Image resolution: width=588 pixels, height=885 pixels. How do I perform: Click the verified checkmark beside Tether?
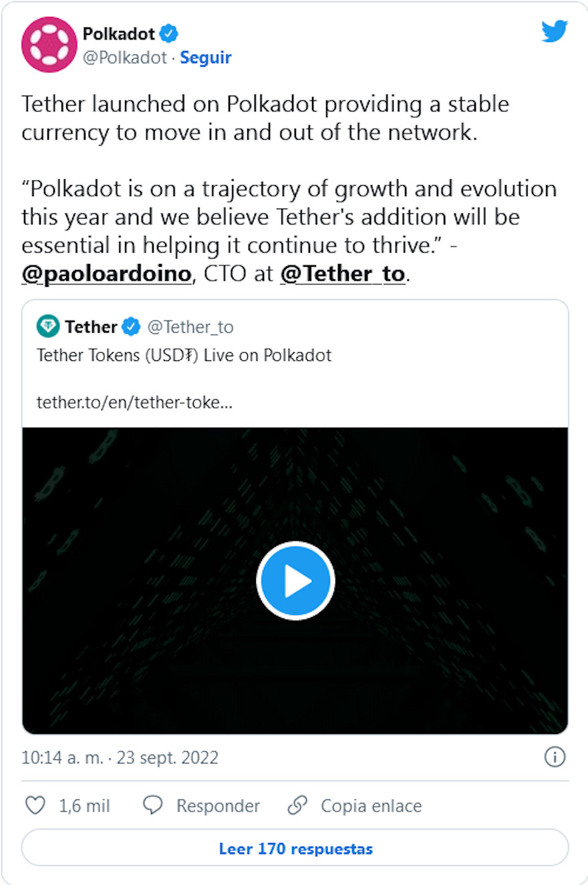click(132, 327)
